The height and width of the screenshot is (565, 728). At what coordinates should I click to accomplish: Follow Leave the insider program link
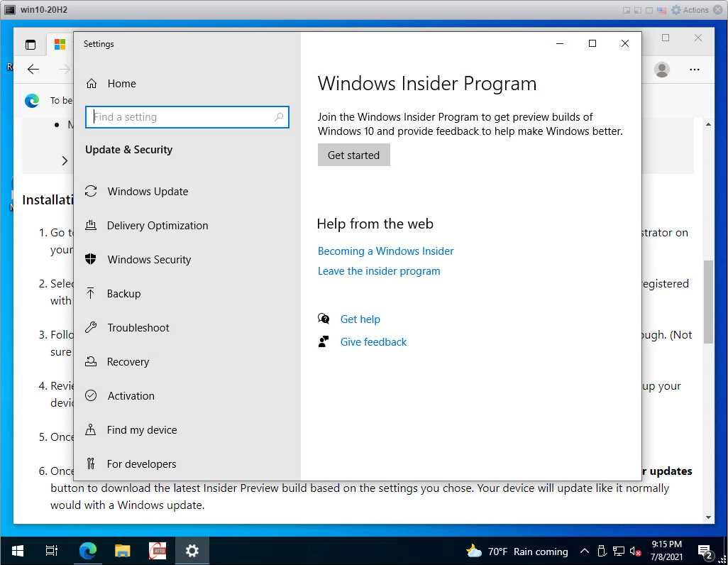[379, 271]
